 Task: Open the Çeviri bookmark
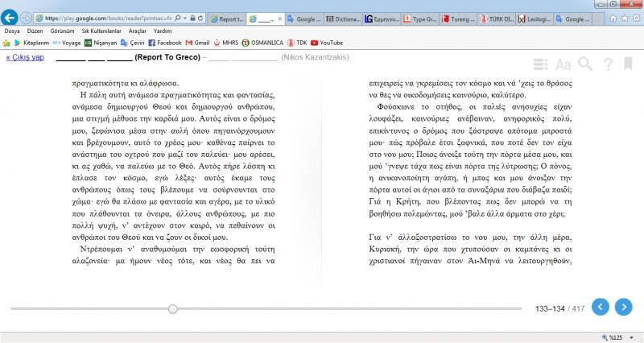click(x=132, y=43)
